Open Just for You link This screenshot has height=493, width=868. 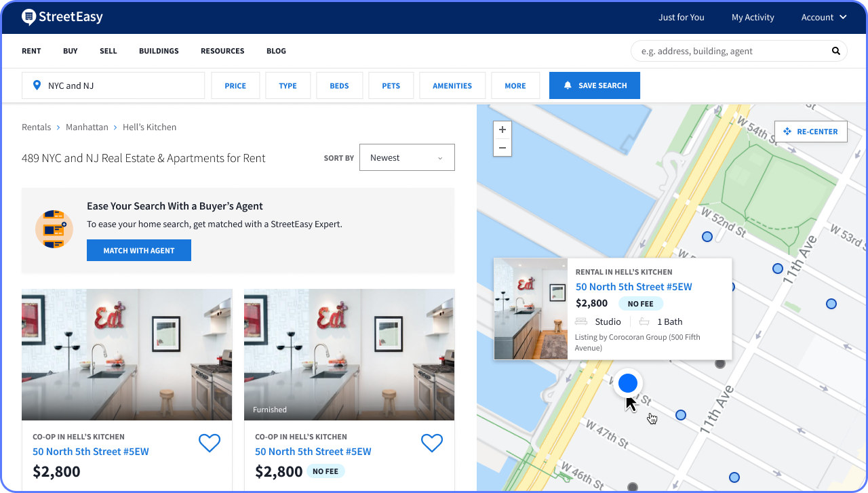(x=682, y=17)
